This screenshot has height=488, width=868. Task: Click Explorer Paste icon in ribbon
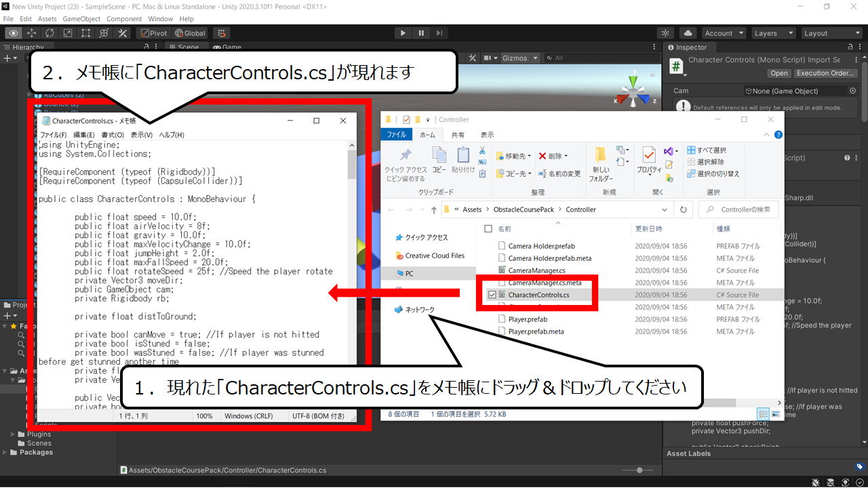coord(463,155)
